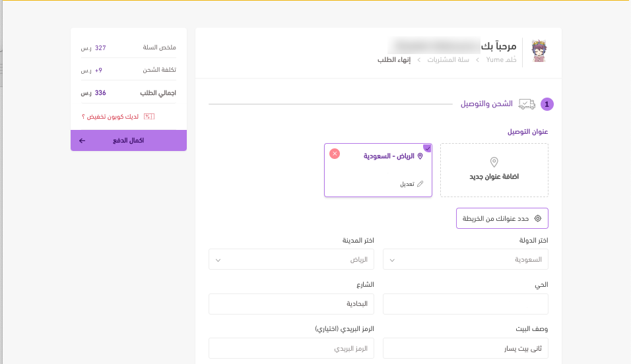This screenshot has width=631, height=364.
Task: Click the Yume store avatar logo
Action: pyautogui.click(x=540, y=51)
